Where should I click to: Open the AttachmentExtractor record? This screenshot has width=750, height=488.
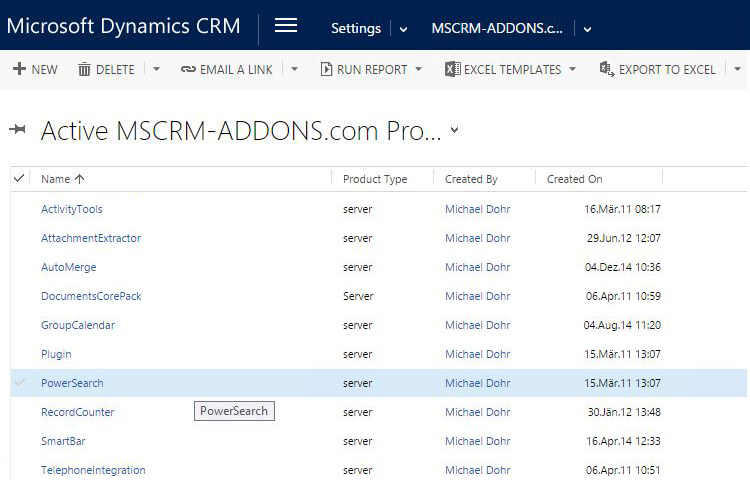pyautogui.click(x=91, y=238)
